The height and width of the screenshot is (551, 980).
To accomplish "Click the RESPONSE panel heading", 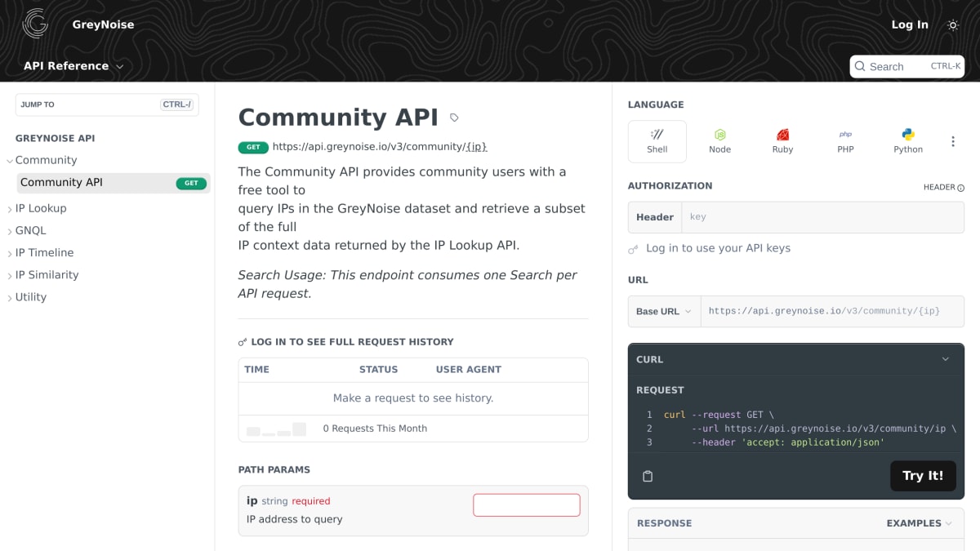I will 664,523.
